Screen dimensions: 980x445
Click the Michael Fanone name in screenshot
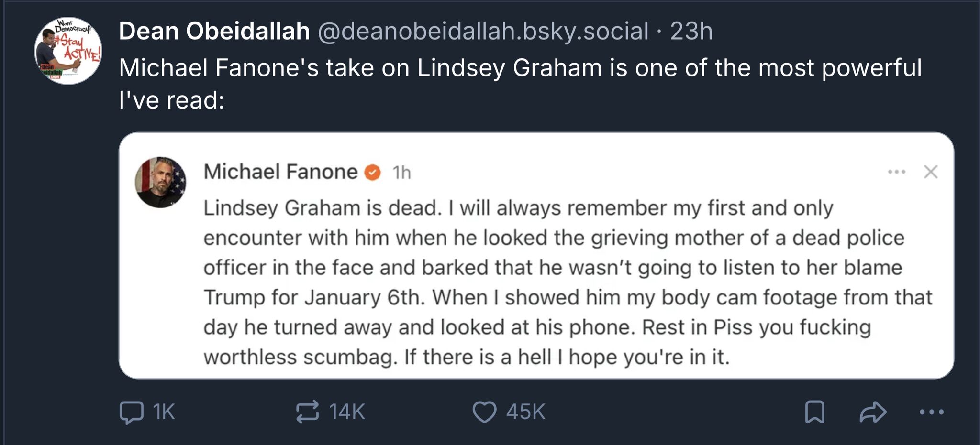(280, 172)
